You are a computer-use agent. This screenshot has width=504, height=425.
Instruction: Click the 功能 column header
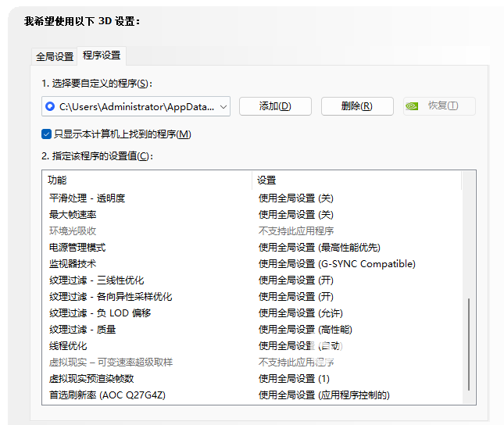coord(58,180)
